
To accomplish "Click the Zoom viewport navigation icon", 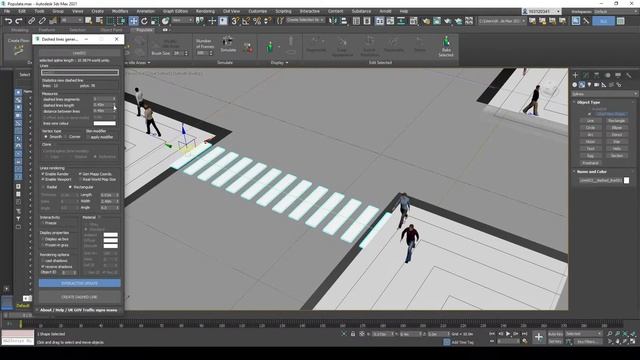I will coord(609,334).
